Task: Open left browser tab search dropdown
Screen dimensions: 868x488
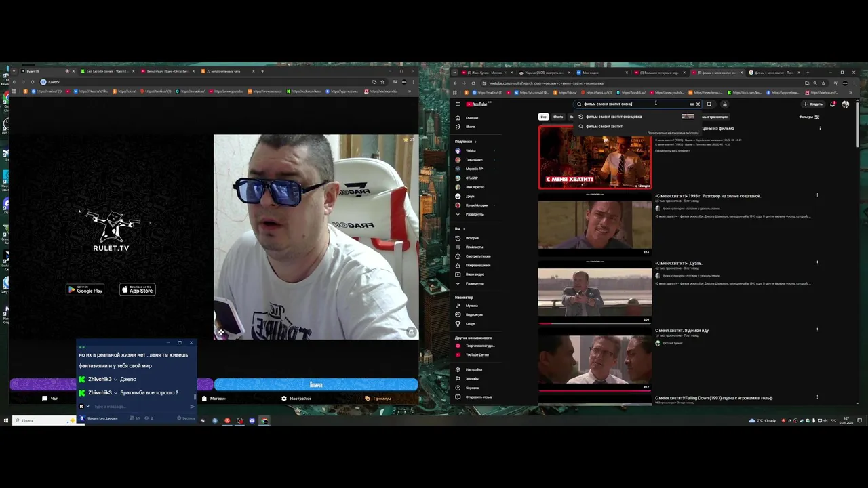Action: [14, 71]
